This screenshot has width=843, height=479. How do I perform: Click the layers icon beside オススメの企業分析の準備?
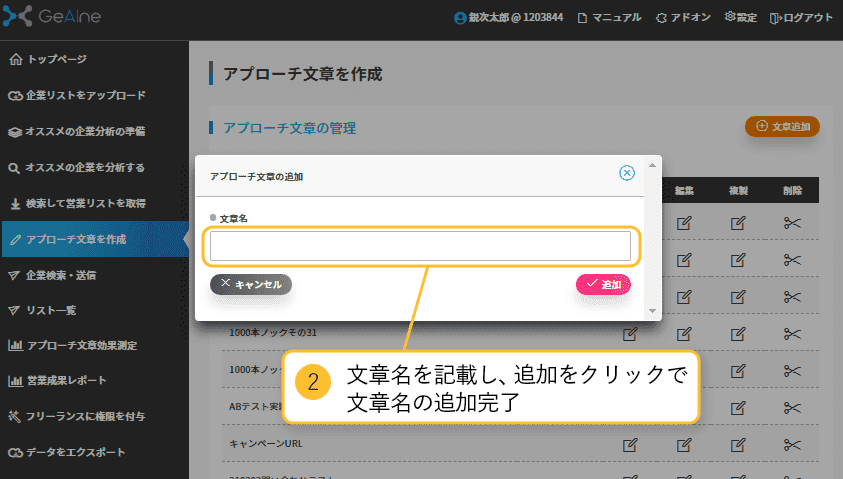15,132
